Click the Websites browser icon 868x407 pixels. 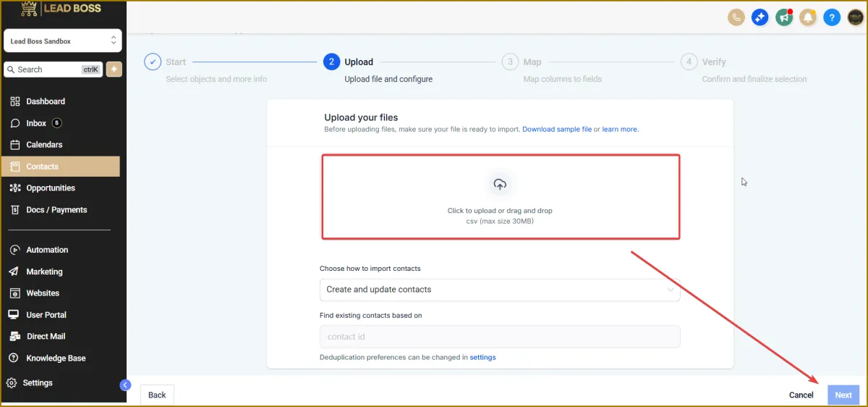pyautogui.click(x=14, y=293)
